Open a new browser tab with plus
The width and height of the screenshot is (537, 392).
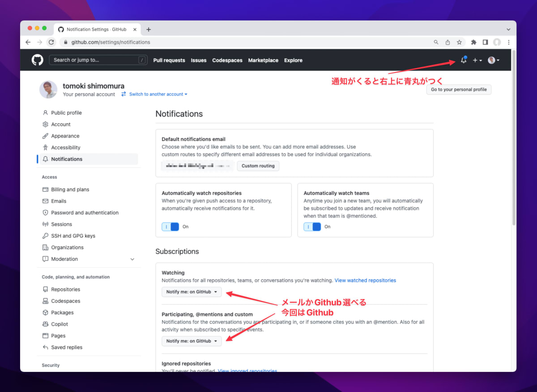click(x=149, y=30)
